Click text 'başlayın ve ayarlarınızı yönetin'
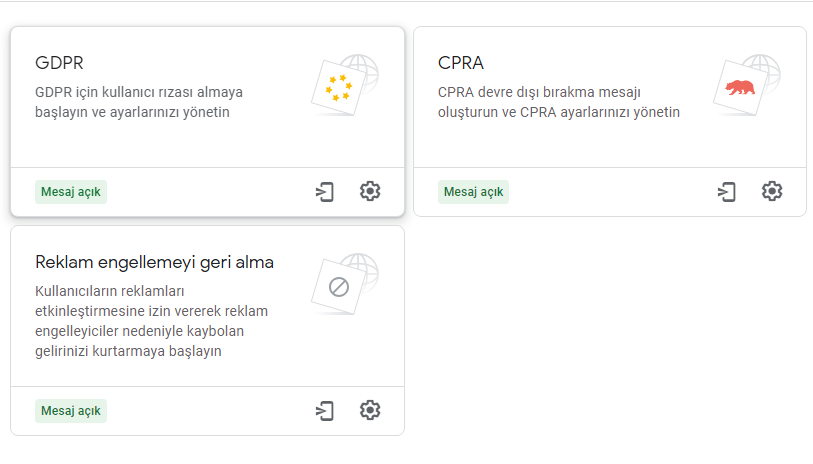The height and width of the screenshot is (464, 813). [x=132, y=113]
